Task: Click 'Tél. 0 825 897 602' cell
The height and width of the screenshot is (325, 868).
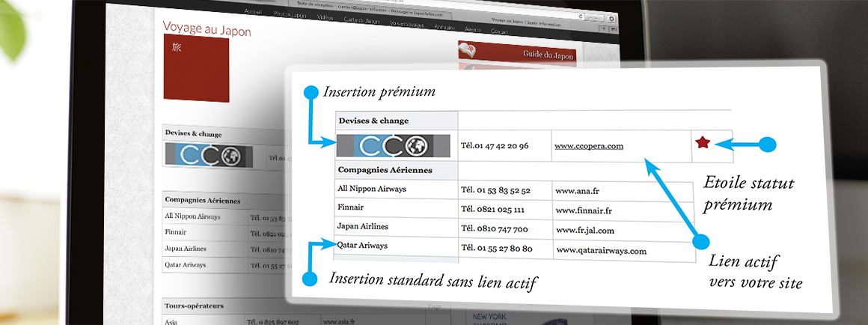Action: pyautogui.click(x=273, y=322)
